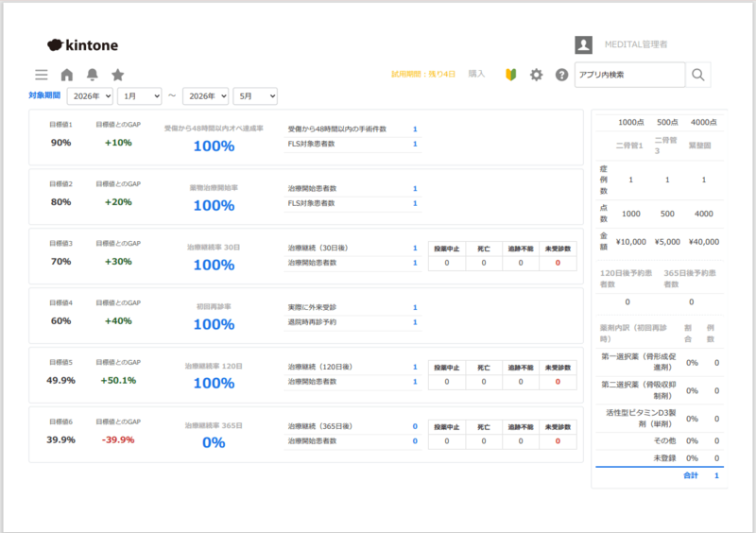Click the beginner guide leaf icon
Image resolution: width=756 pixels, height=533 pixels.
510,75
